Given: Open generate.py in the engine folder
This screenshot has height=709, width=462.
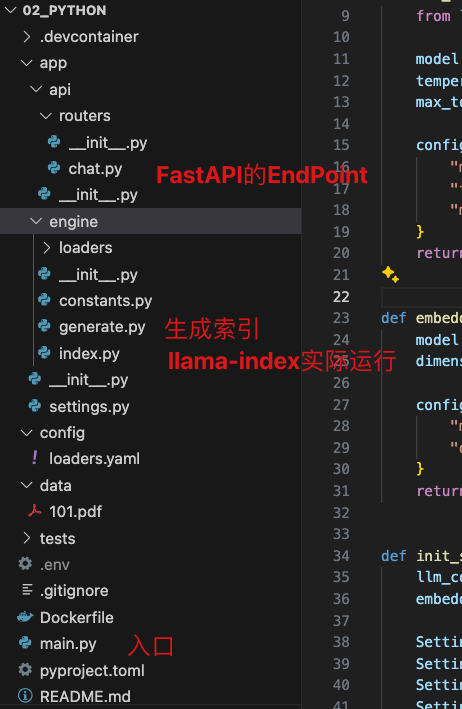Looking at the screenshot, I should [x=102, y=326].
